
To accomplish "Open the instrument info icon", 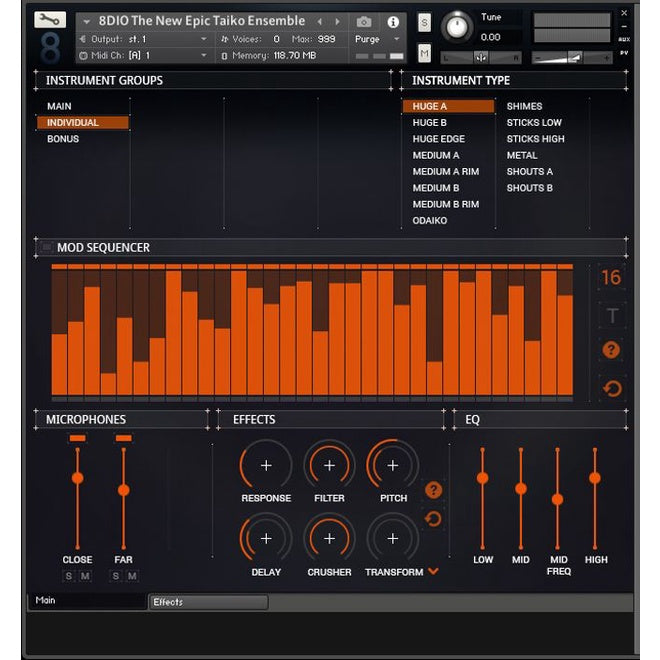I will tap(393, 22).
